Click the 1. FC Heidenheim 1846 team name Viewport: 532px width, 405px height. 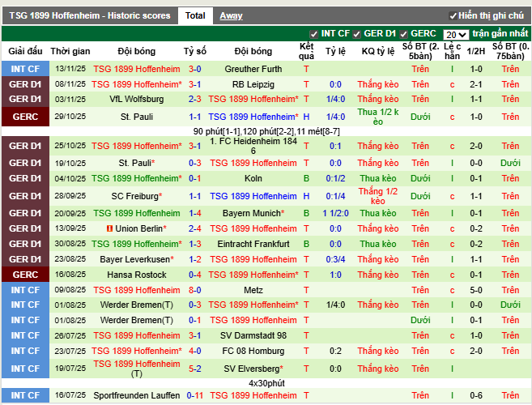coord(253,146)
